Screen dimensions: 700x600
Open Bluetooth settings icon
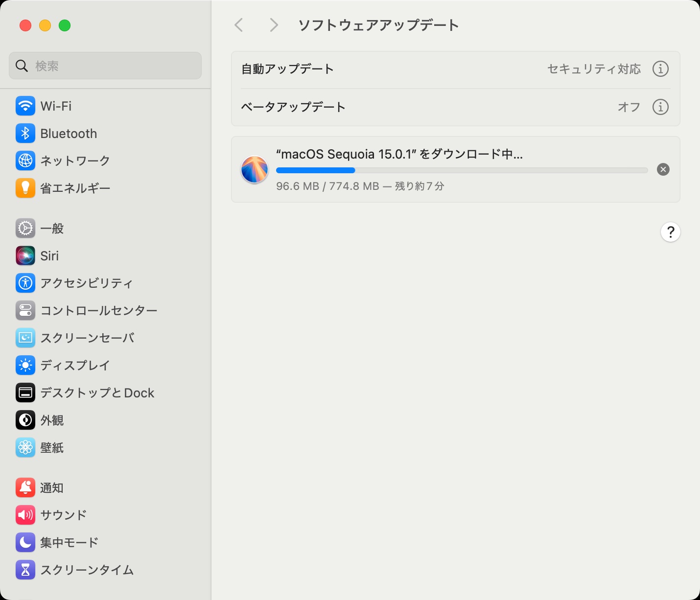[25, 133]
